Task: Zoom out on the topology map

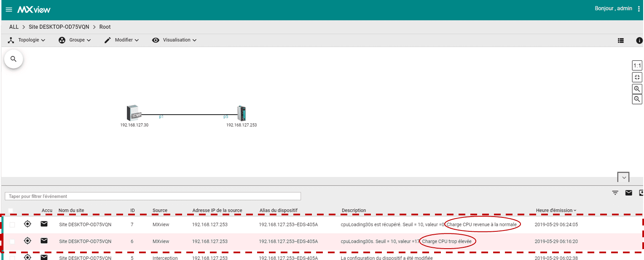Action: tap(637, 99)
